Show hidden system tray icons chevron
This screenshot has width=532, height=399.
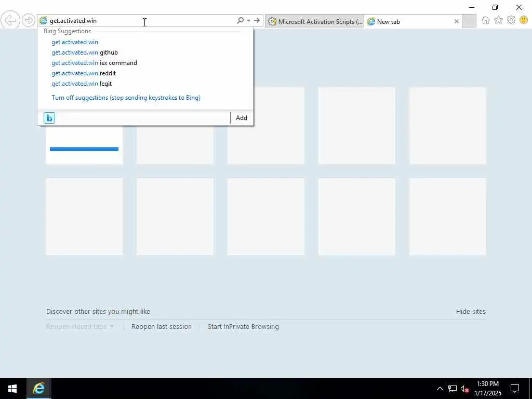[440, 389]
